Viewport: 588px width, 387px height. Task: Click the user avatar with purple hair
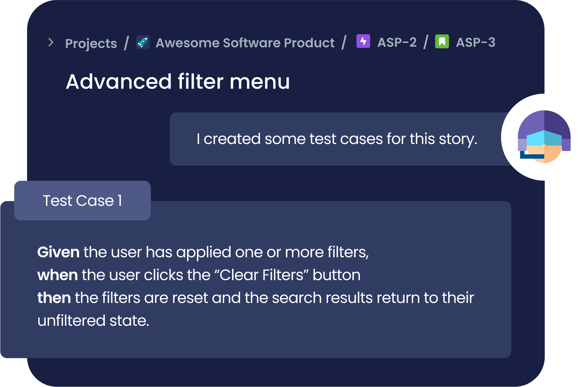[544, 137]
